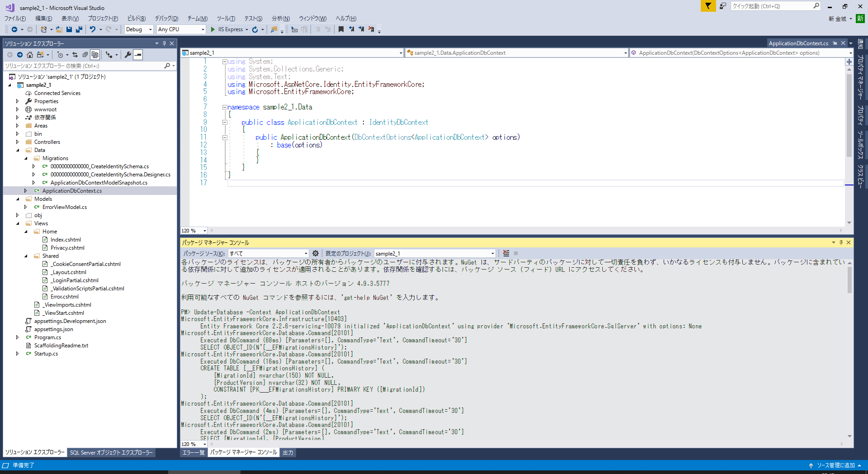Toggle auto-hide pin on Package Manager Console
The height and width of the screenshot is (474, 868).
coord(841,242)
